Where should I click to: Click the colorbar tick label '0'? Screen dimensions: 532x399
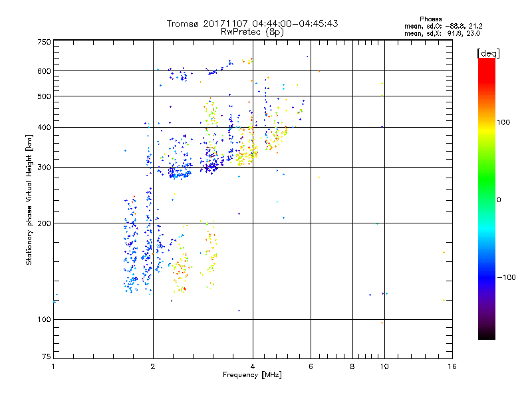[499, 200]
